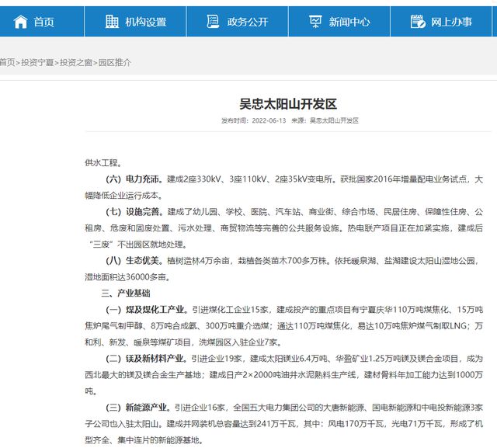This screenshot has width=497, height=448.
Task: Open the 机构设置 navigation menu item
Action: (x=145, y=22)
